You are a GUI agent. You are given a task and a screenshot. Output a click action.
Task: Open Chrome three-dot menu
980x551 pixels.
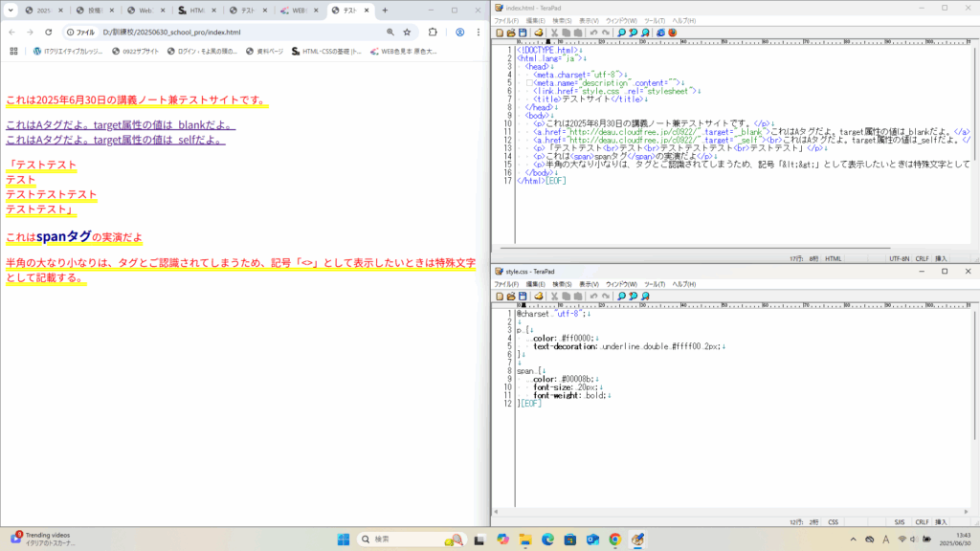point(479,32)
